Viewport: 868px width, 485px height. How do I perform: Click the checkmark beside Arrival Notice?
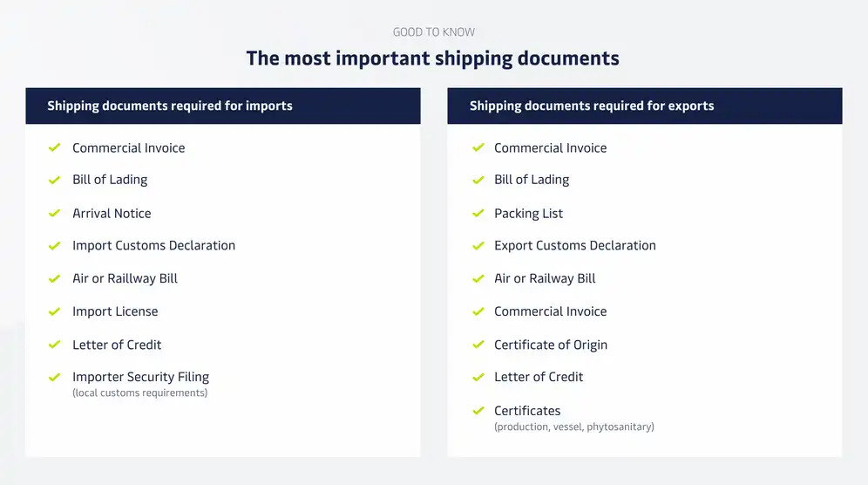[x=54, y=213]
